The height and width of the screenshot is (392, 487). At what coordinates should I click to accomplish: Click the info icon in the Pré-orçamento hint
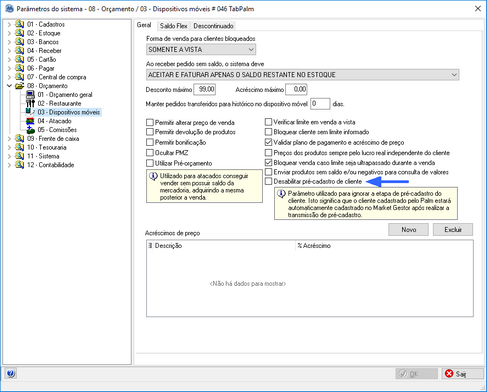[153, 176]
